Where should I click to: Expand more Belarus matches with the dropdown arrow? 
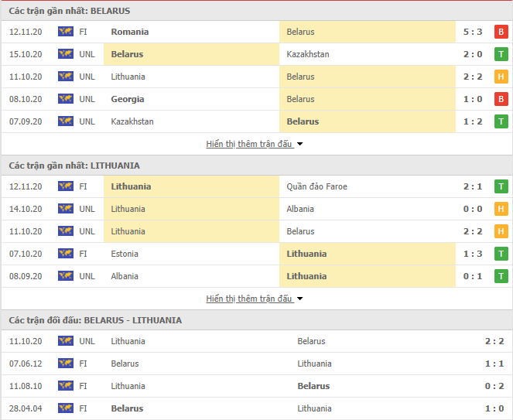coord(299,144)
